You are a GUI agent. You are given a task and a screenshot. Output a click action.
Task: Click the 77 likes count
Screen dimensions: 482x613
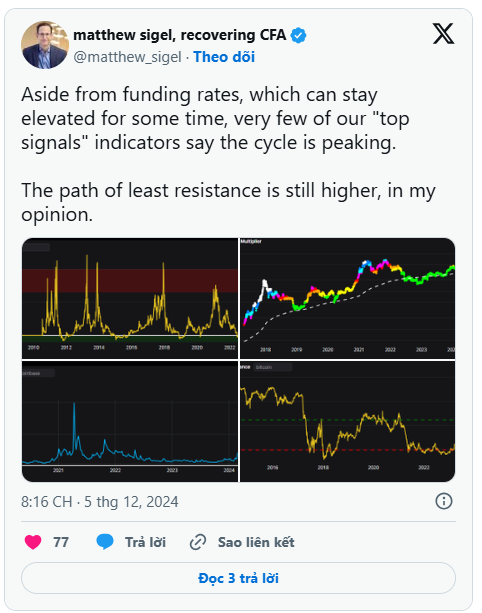[x=61, y=543]
